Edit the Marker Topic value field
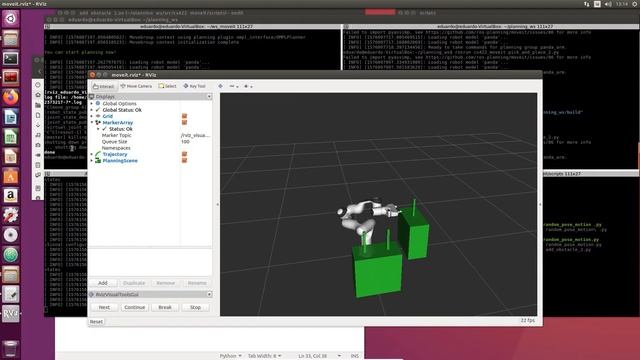Viewport: 640px width, 360px height. pos(196,135)
